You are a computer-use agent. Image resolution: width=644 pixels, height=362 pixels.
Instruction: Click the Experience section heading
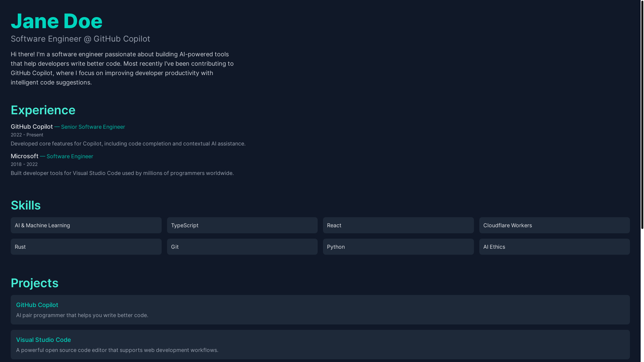click(x=43, y=110)
